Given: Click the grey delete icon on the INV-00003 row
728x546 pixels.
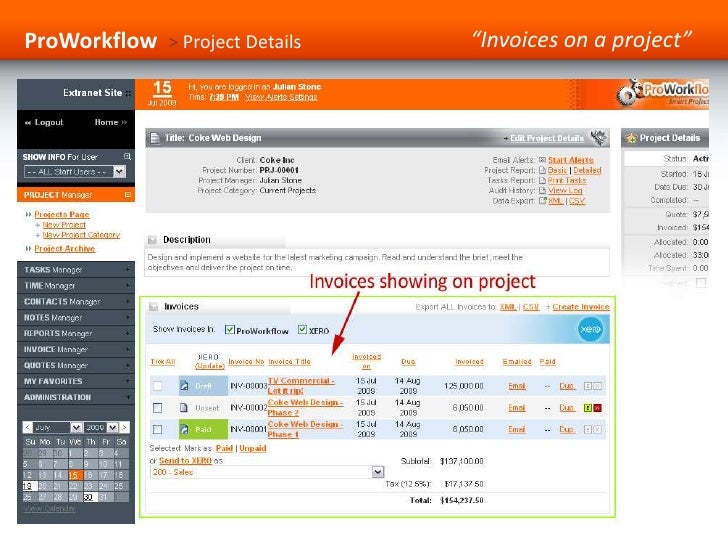Looking at the screenshot, I should pyautogui.click(x=598, y=386).
